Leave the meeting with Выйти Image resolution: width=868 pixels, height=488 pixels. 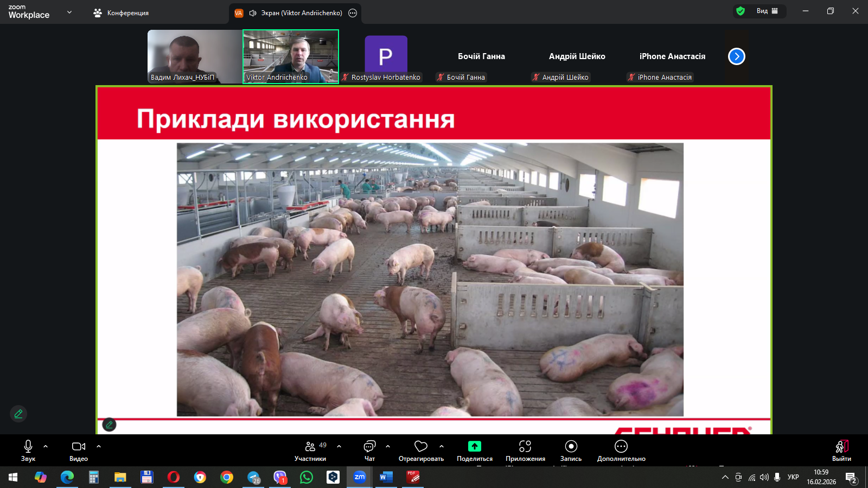(x=841, y=451)
